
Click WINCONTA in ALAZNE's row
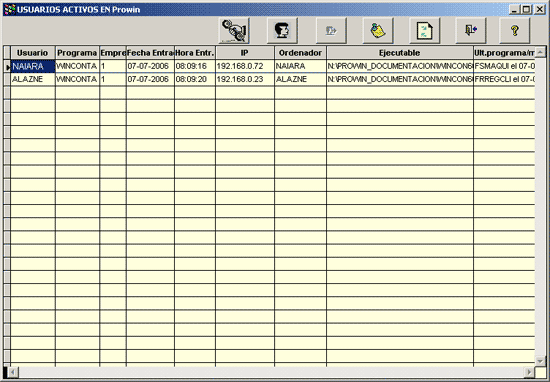tap(77, 79)
